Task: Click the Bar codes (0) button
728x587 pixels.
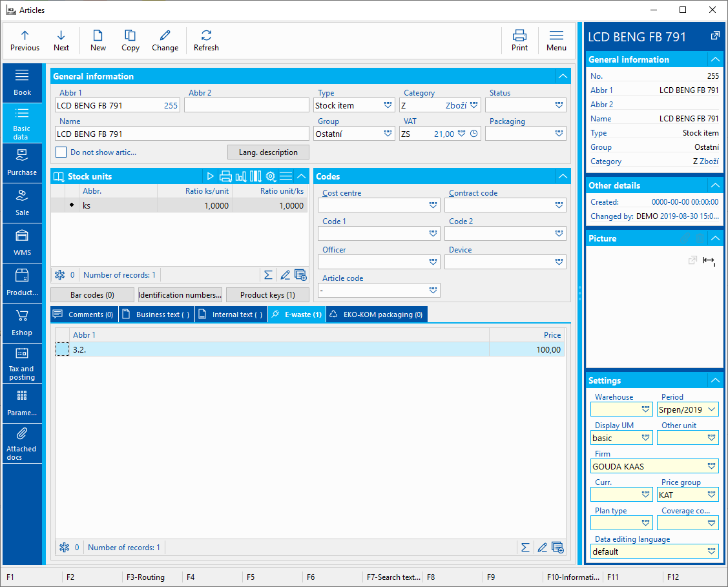Action: [x=92, y=295]
